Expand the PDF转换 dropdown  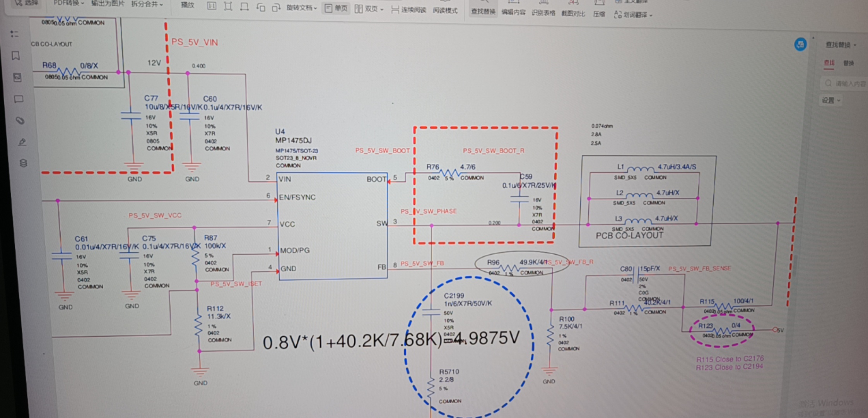[68, 3]
